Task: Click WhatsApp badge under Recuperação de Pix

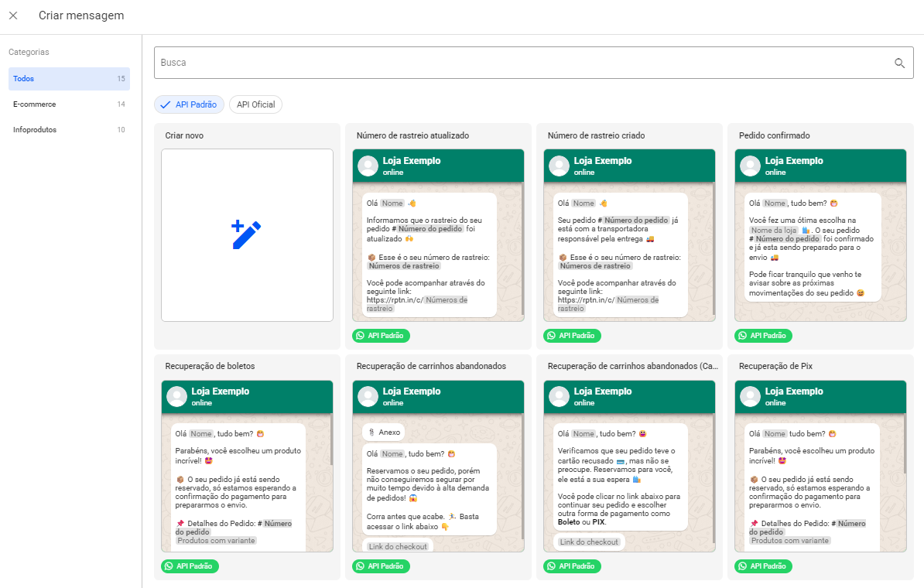Action: 763,566
